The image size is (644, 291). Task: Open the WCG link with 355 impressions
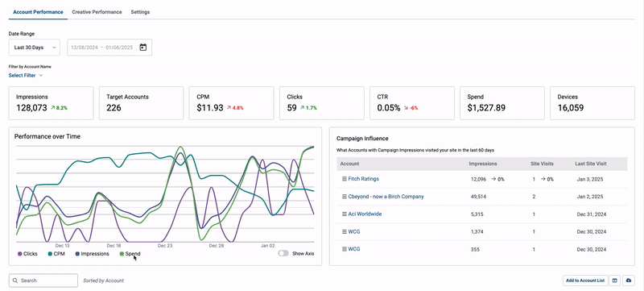354,249
